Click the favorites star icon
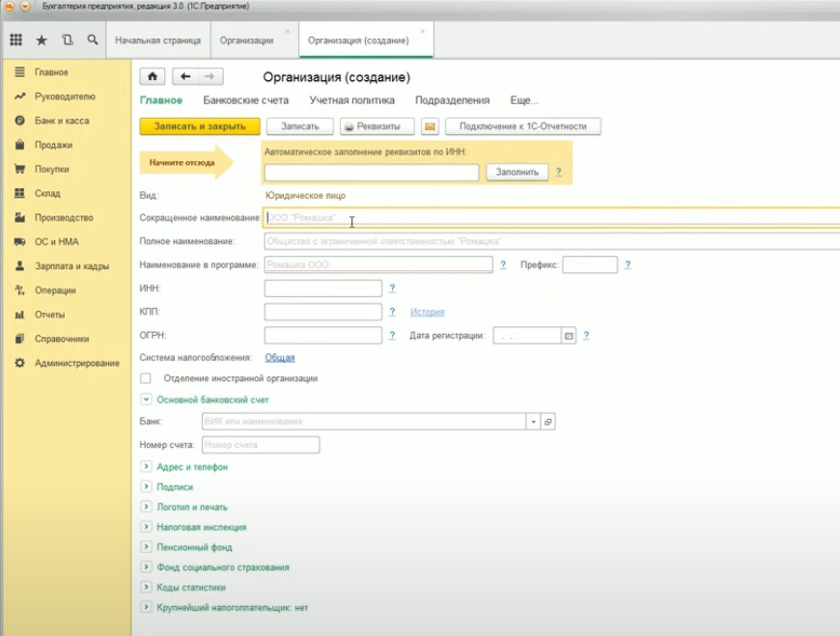Screen dimensions: 840x636 (x=42, y=41)
